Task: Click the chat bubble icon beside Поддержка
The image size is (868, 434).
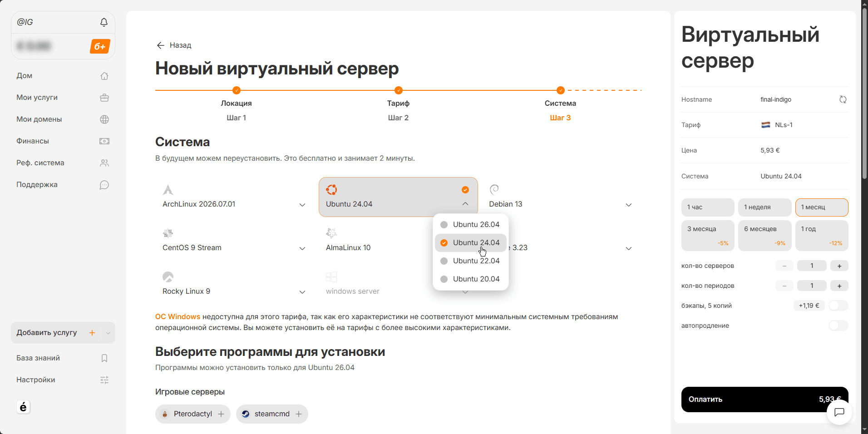Action: click(104, 185)
